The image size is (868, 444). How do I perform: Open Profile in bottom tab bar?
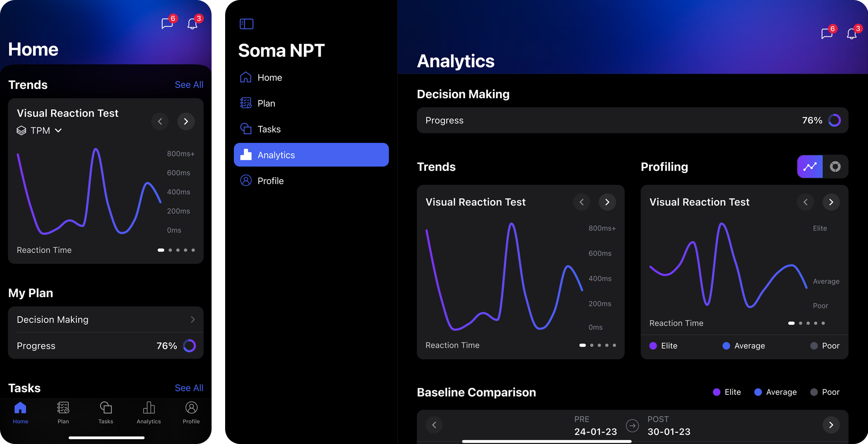click(x=191, y=412)
